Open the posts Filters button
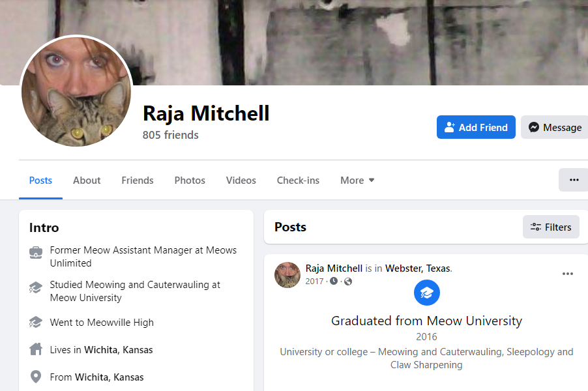The image size is (588, 391). pyautogui.click(x=551, y=227)
